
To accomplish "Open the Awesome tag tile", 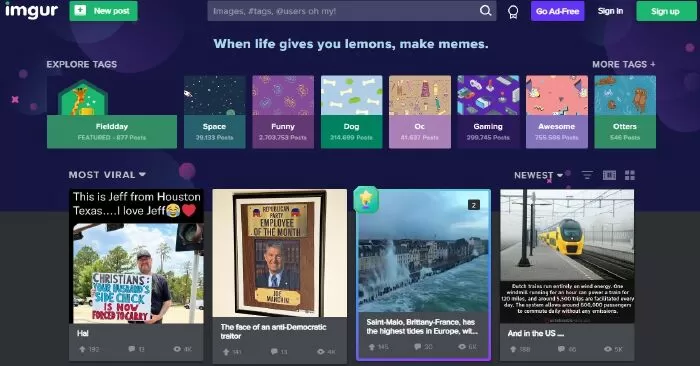I will [557, 112].
